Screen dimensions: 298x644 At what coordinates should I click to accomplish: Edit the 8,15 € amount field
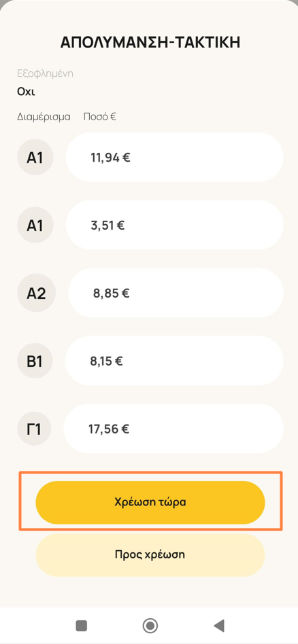[x=174, y=361]
